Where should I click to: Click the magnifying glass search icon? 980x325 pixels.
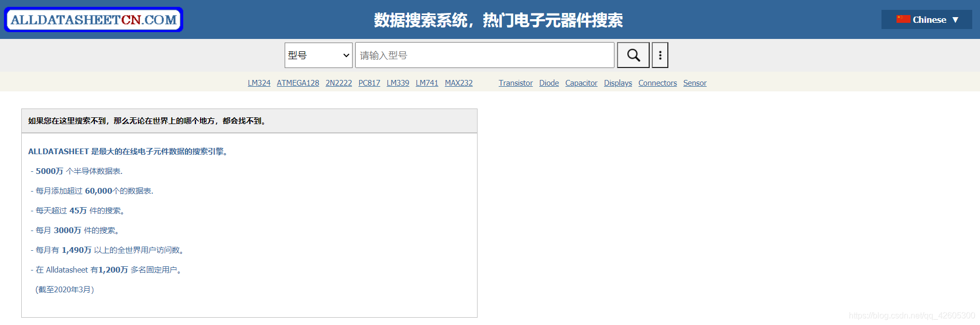(633, 55)
